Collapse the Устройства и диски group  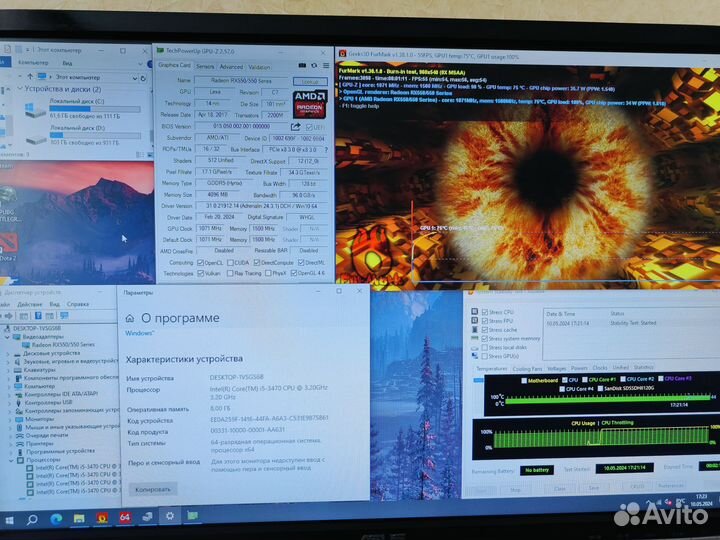[x=20, y=89]
